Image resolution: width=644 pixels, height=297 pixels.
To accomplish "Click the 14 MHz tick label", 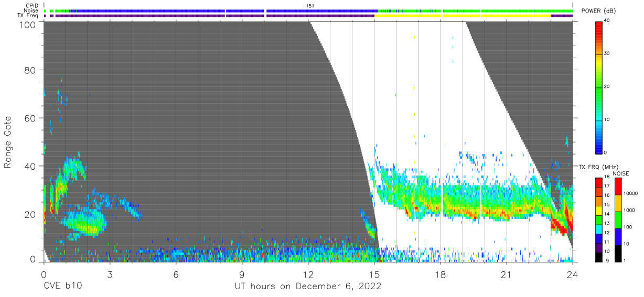I will click(x=608, y=214).
